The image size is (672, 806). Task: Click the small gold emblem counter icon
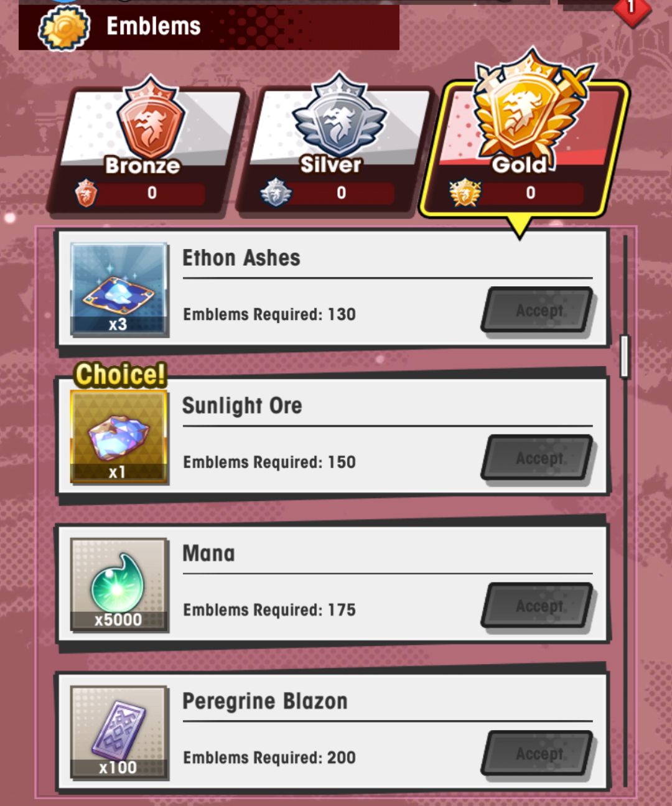point(465,193)
